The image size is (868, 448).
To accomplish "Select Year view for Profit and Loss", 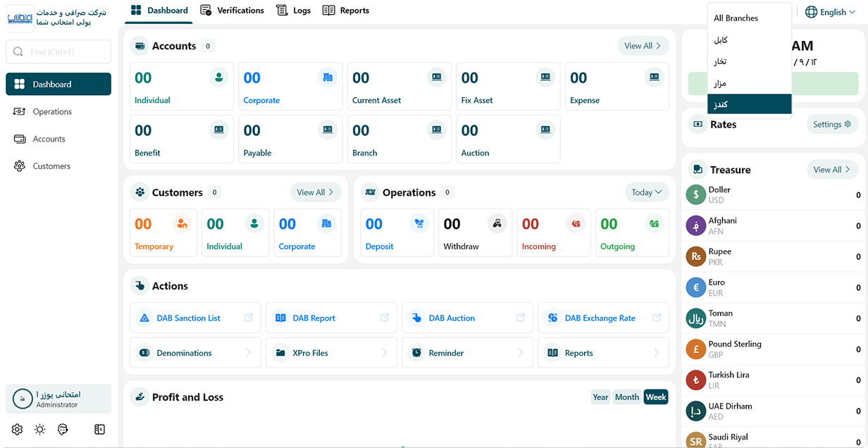I will tap(600, 397).
